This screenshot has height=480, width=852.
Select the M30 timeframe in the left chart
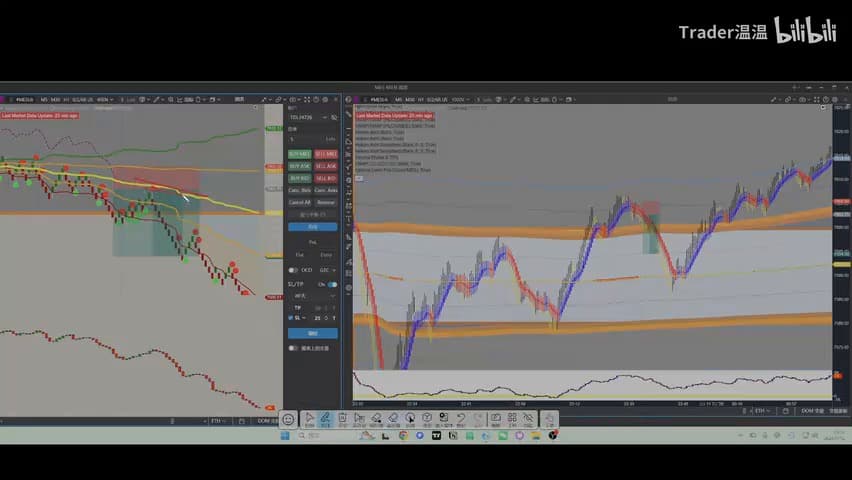tap(55, 100)
